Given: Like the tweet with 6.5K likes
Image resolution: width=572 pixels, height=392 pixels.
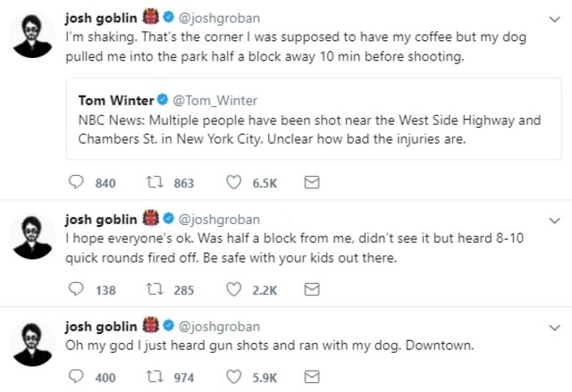Looking at the screenshot, I should [x=234, y=183].
